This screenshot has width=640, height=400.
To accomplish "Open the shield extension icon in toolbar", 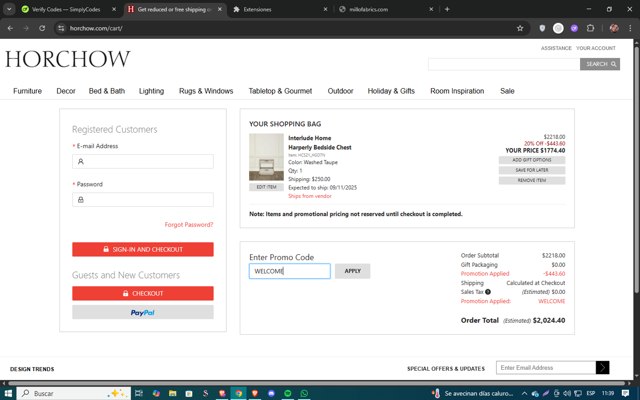I will (542, 28).
